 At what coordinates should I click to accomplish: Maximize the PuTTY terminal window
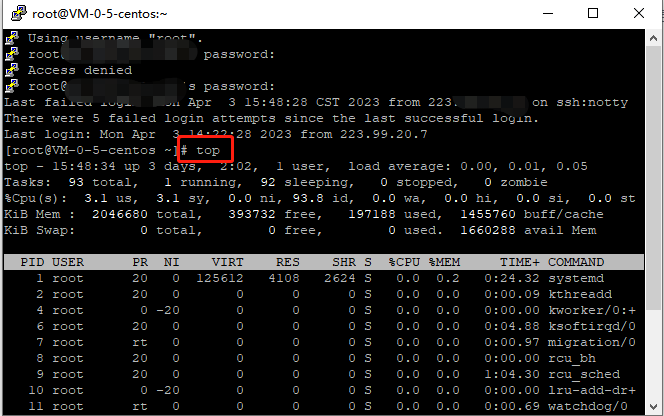593,14
